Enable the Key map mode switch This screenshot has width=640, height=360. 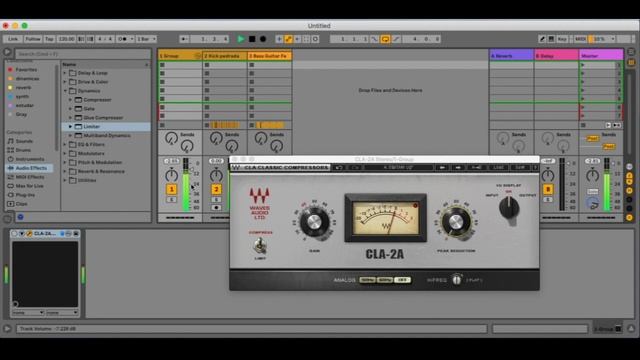coord(562,39)
